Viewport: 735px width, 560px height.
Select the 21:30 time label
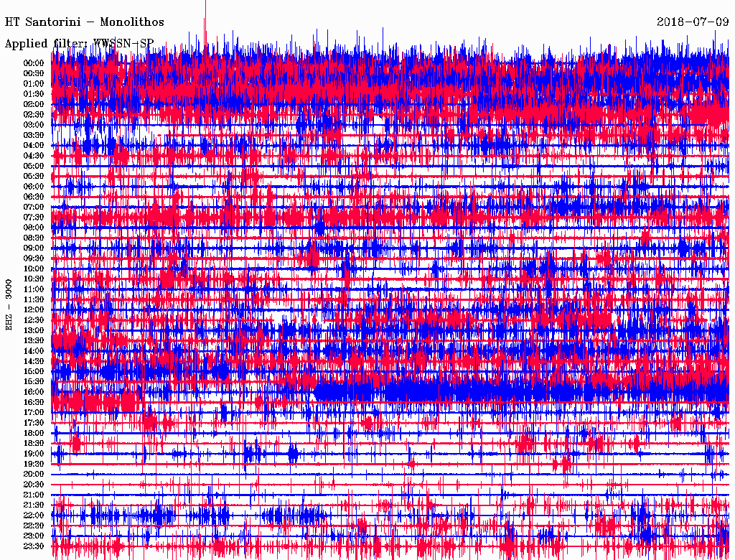tap(34, 505)
